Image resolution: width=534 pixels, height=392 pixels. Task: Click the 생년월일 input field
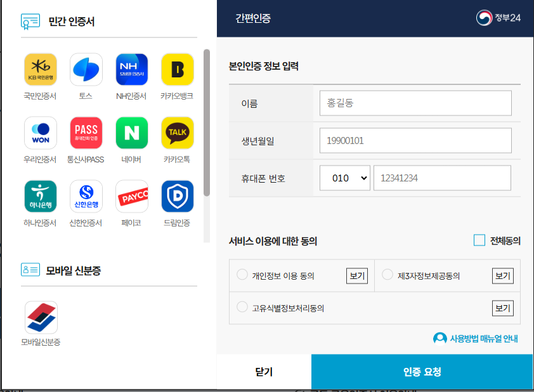(415, 141)
